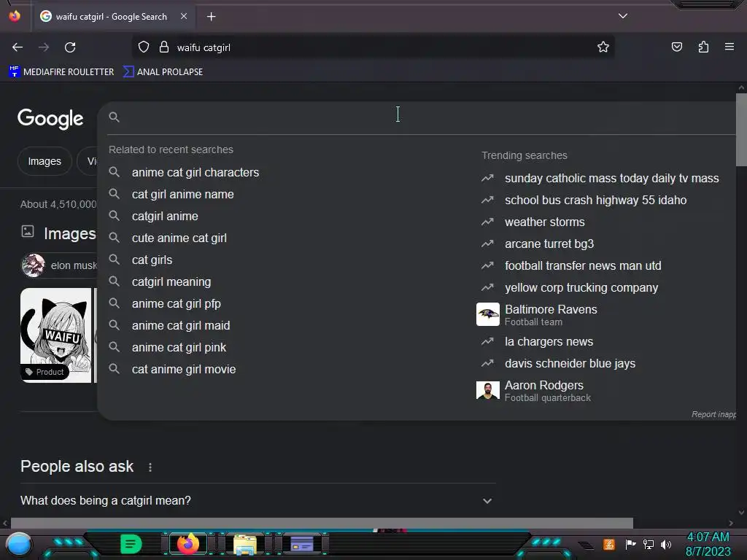Click the Images section heading icon

click(28, 232)
